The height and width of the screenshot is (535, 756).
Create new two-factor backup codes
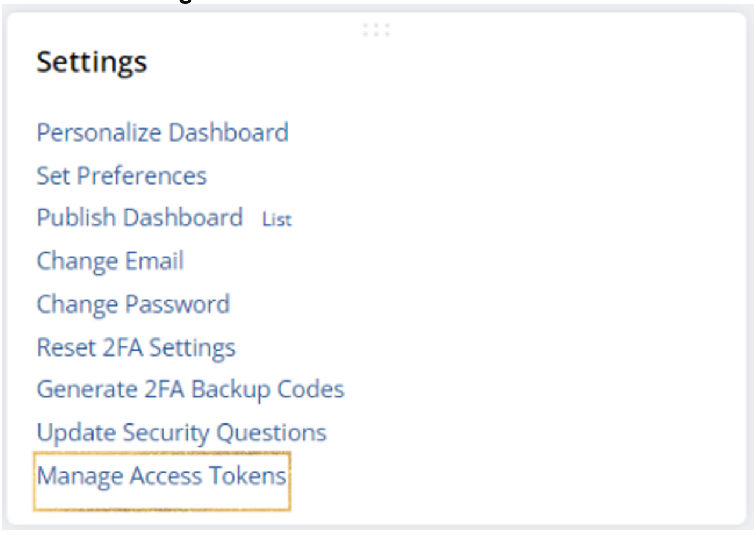(190, 389)
